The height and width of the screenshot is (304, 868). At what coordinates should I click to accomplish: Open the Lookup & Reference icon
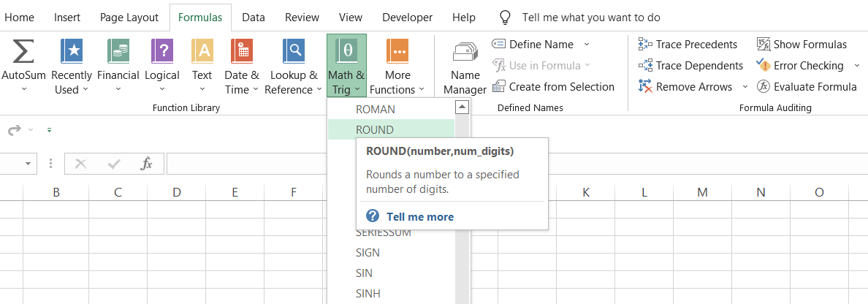(294, 53)
